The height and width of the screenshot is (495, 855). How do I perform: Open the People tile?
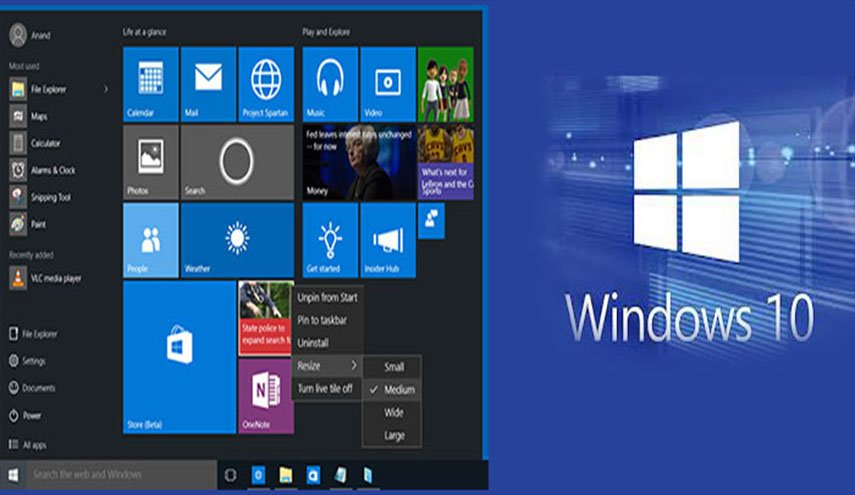(151, 240)
